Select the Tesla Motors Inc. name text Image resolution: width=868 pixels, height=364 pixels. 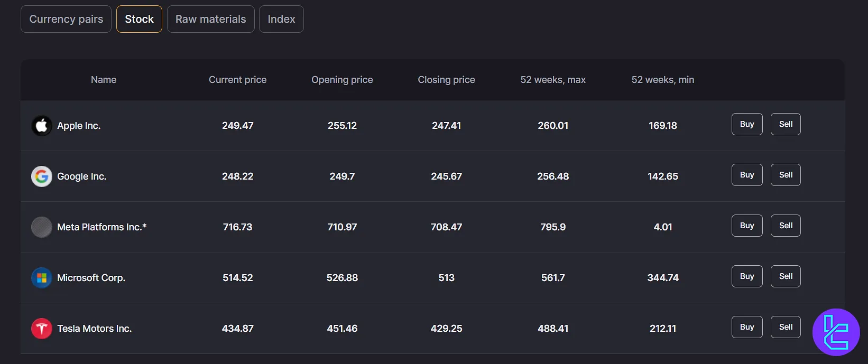[95, 329]
